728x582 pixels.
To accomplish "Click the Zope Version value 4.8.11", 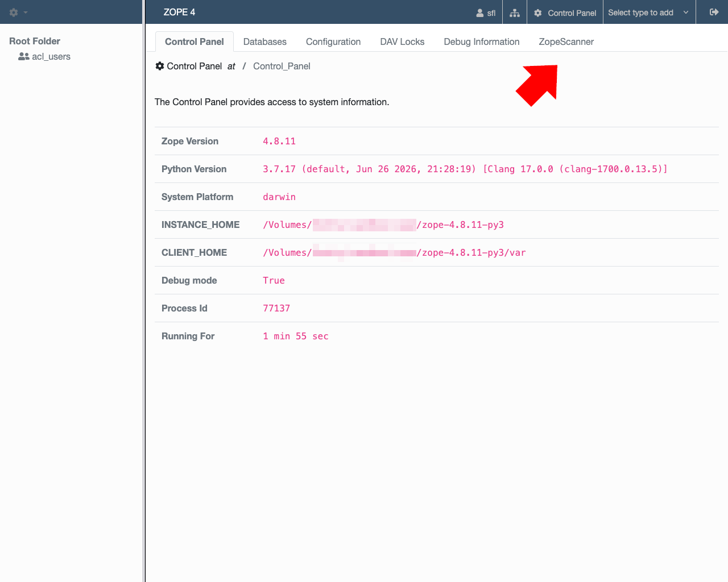I will pyautogui.click(x=279, y=141).
